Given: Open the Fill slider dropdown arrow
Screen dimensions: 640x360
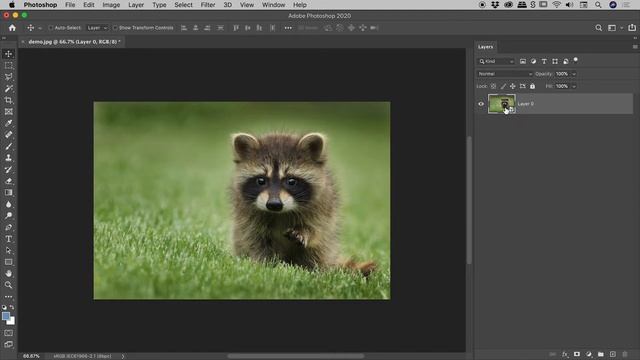Looking at the screenshot, I should pos(574,86).
